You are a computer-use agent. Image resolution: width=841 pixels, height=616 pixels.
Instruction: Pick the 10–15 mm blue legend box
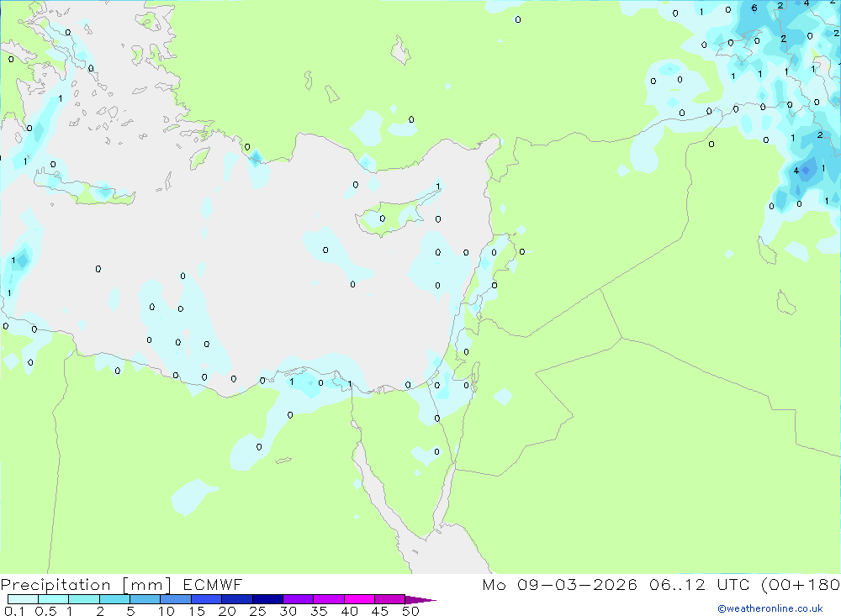[x=176, y=599]
